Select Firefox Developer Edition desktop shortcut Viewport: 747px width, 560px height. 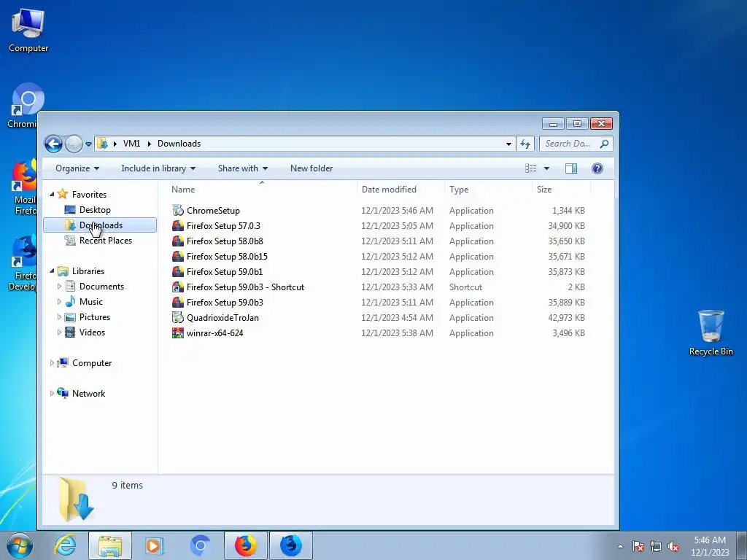pyautogui.click(x=23, y=262)
